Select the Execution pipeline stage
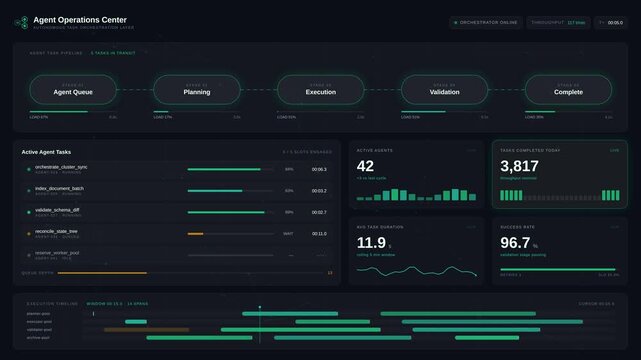This screenshot has width=641, height=360. pyautogui.click(x=320, y=89)
